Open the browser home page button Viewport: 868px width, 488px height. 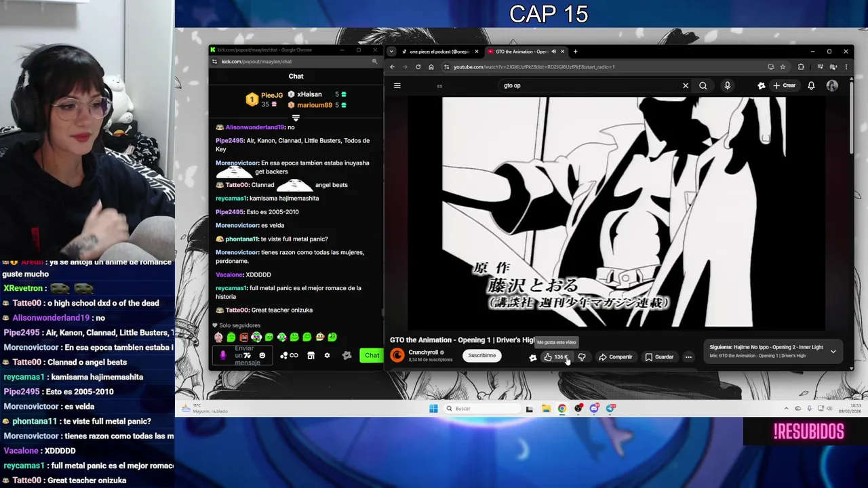[431, 67]
